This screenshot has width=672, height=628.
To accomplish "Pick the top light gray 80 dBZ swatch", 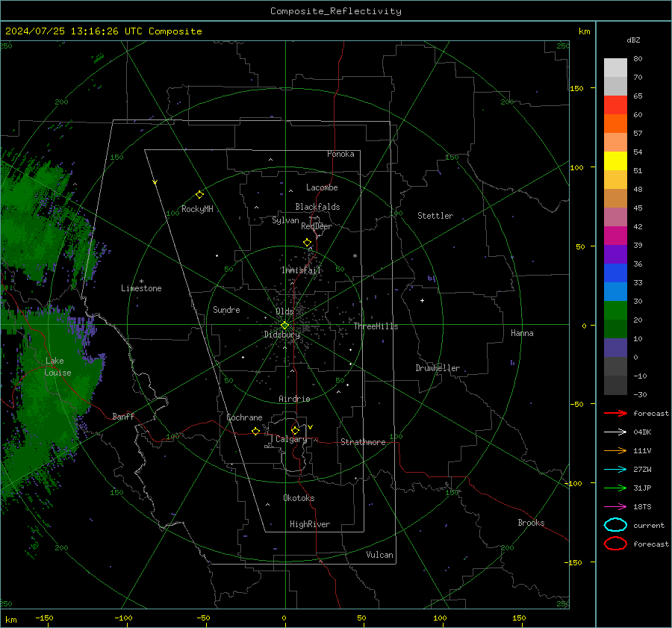I will (615, 67).
